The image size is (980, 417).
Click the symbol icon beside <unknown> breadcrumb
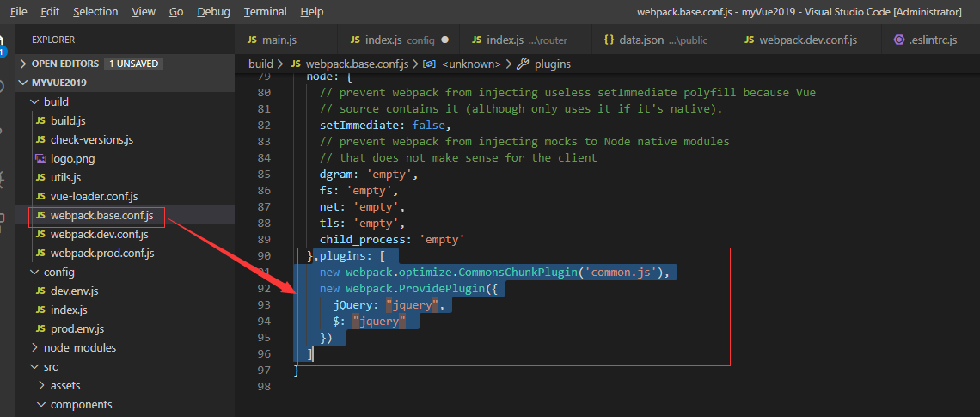(430, 64)
